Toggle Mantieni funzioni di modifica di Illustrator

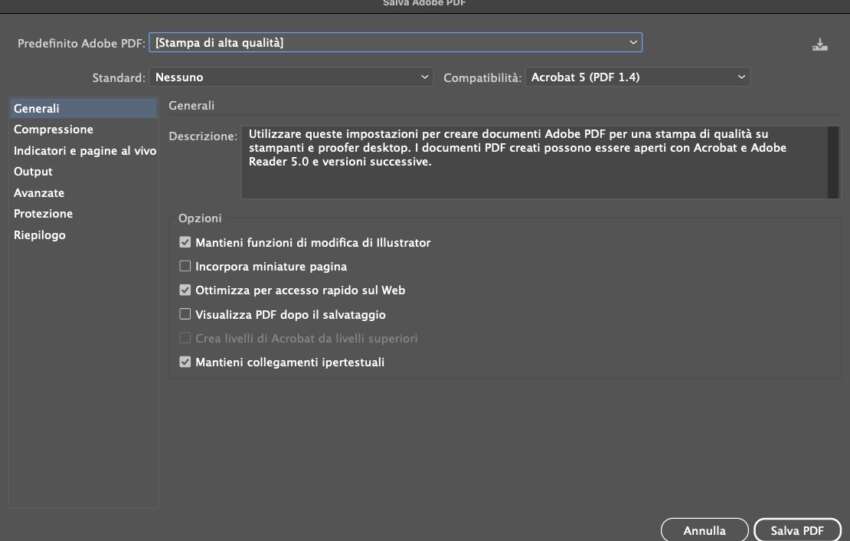pos(185,243)
